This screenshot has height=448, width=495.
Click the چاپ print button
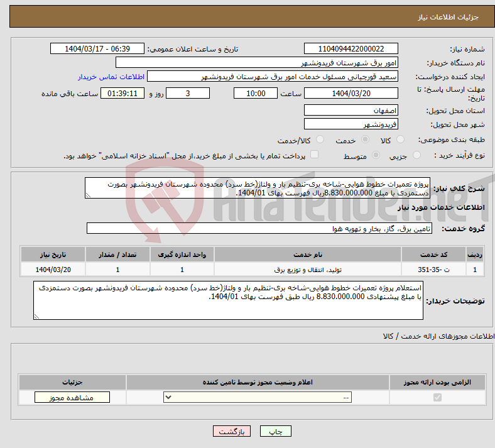coord(276,431)
